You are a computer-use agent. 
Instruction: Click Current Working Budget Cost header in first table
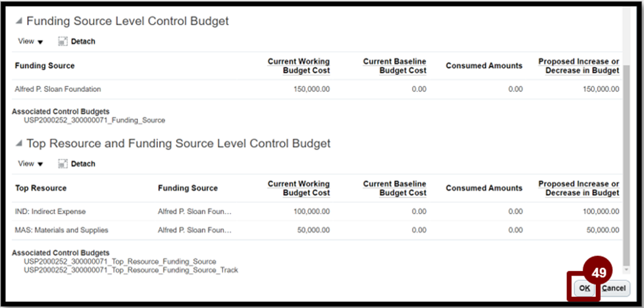[x=299, y=66]
